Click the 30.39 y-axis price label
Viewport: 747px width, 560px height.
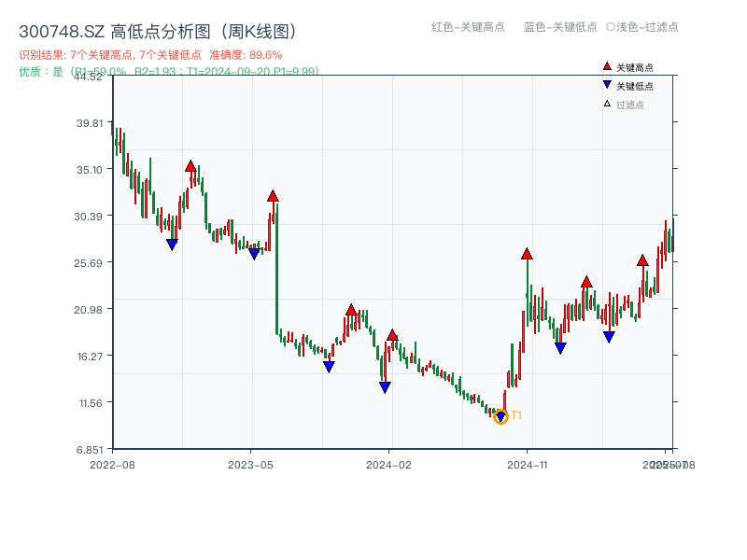coord(88,217)
